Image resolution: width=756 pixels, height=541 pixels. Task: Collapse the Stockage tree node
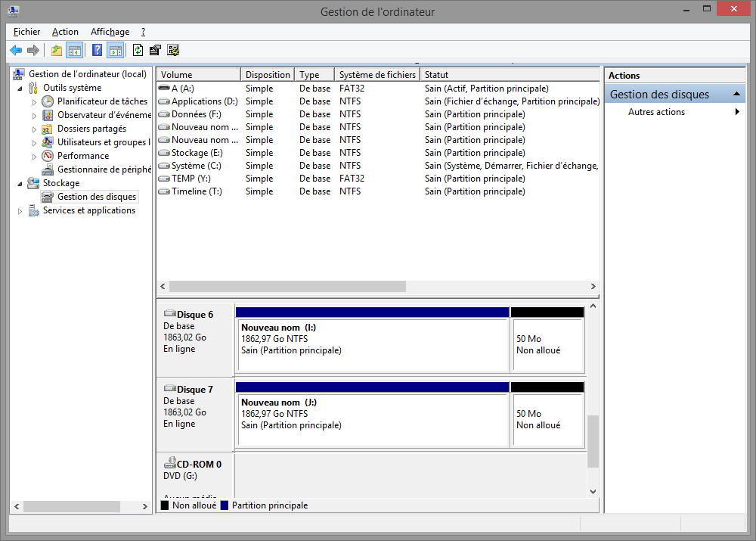pyautogui.click(x=20, y=184)
